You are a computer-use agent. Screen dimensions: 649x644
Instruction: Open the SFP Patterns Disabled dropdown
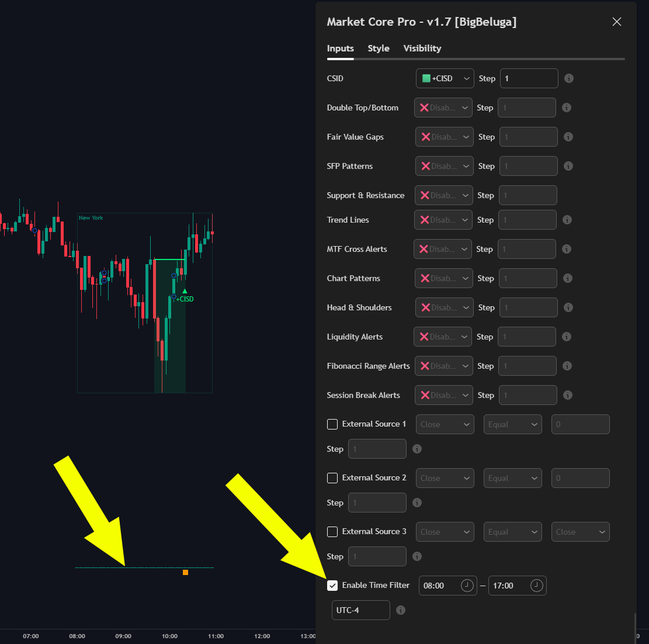[444, 166]
